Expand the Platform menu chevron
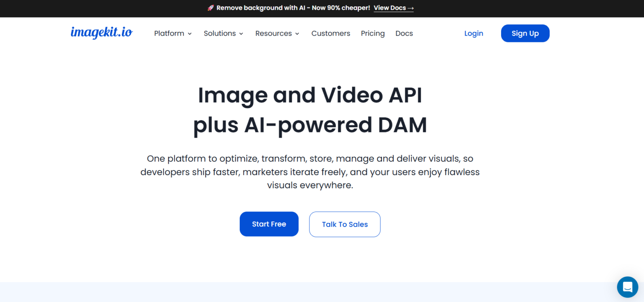This screenshot has width=644, height=302. (x=190, y=34)
